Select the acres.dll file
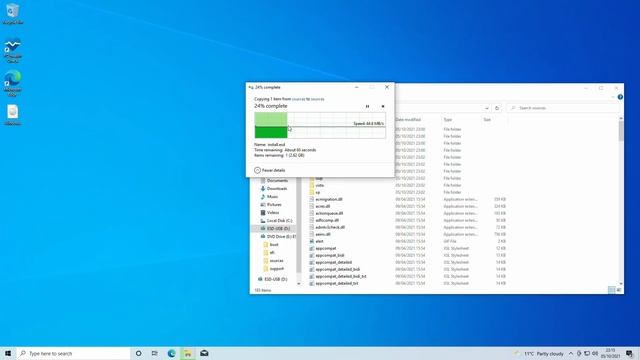Screen dimensions: 640x360 point(322,206)
